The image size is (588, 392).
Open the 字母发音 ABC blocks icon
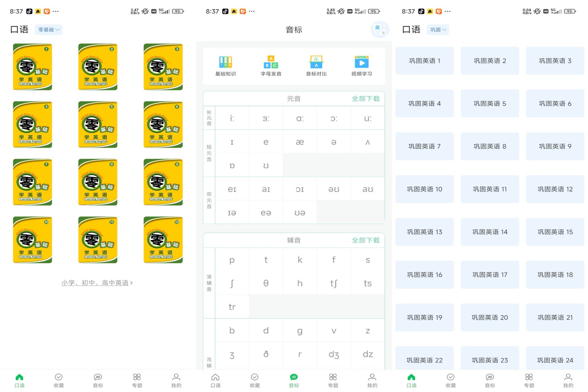coord(271,62)
